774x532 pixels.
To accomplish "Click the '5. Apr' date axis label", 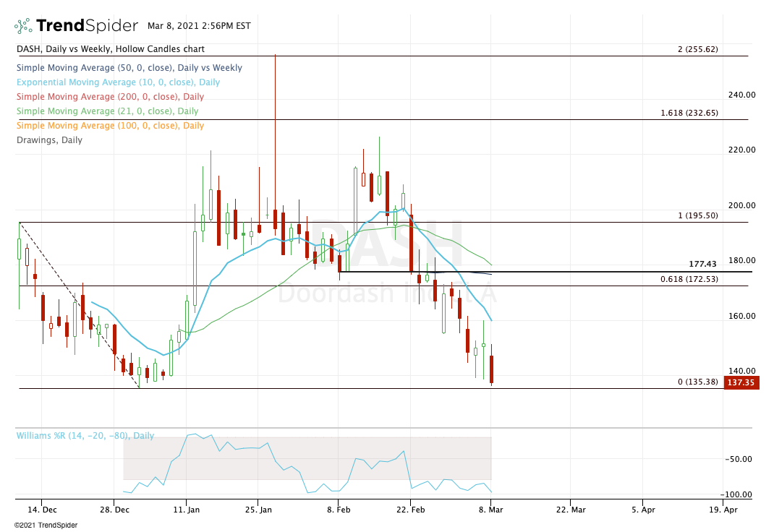I will tap(643, 510).
